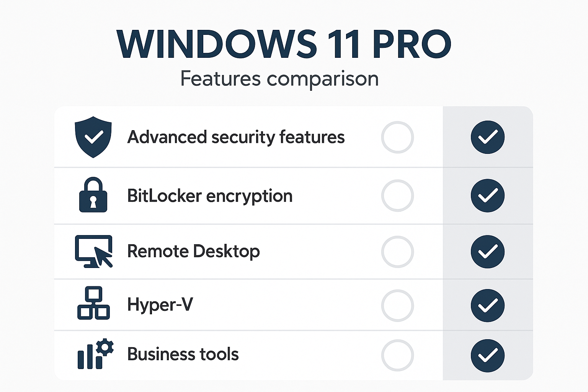Select empty circle in BitLocker encryption row
588x392 pixels.
coord(397,195)
